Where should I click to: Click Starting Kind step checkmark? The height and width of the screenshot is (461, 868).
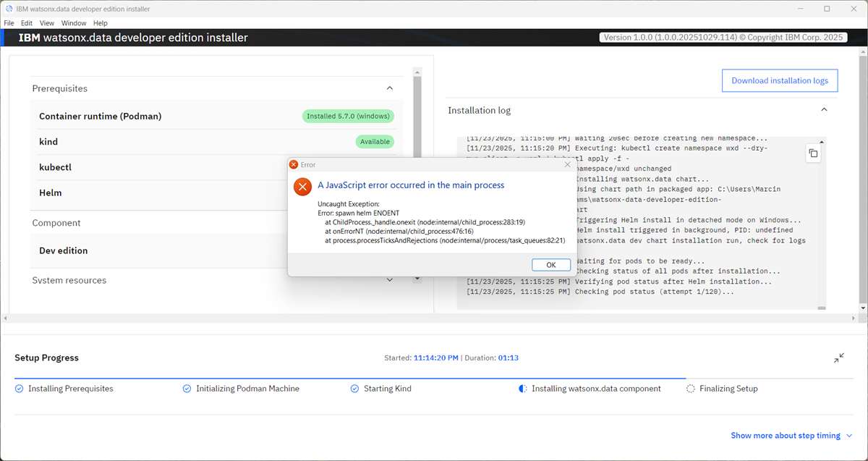click(x=354, y=389)
